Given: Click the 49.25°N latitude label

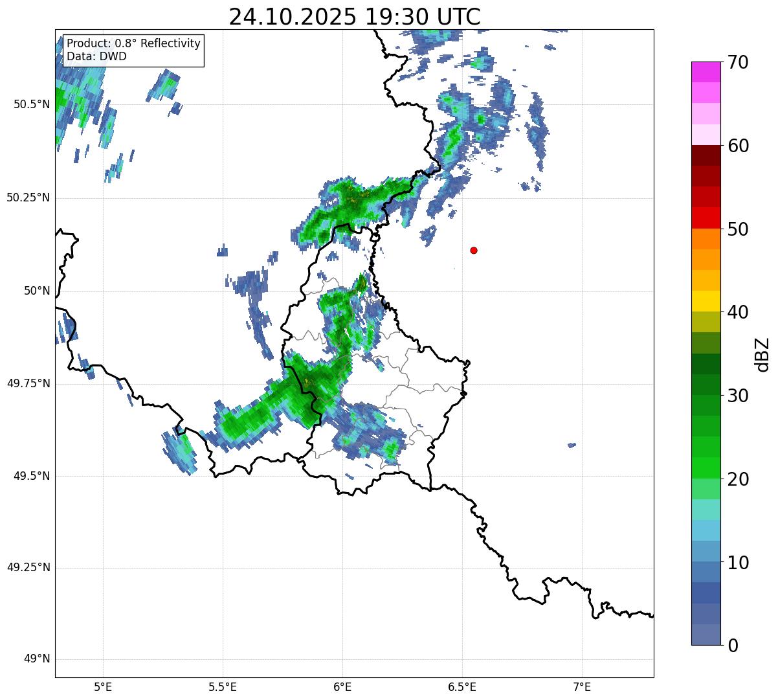Looking at the screenshot, I should pos(28,568).
